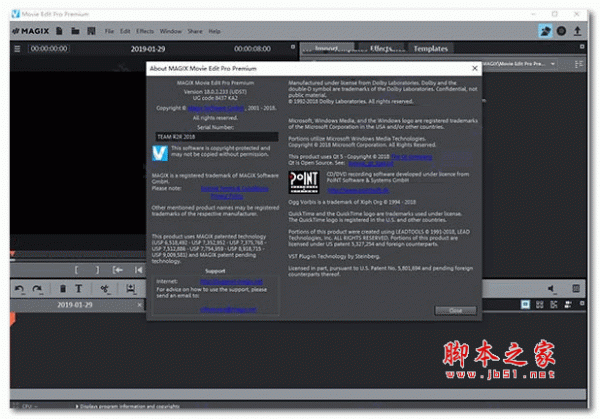
Task: Open the Qt license link after 'See:'
Action: 371,163
